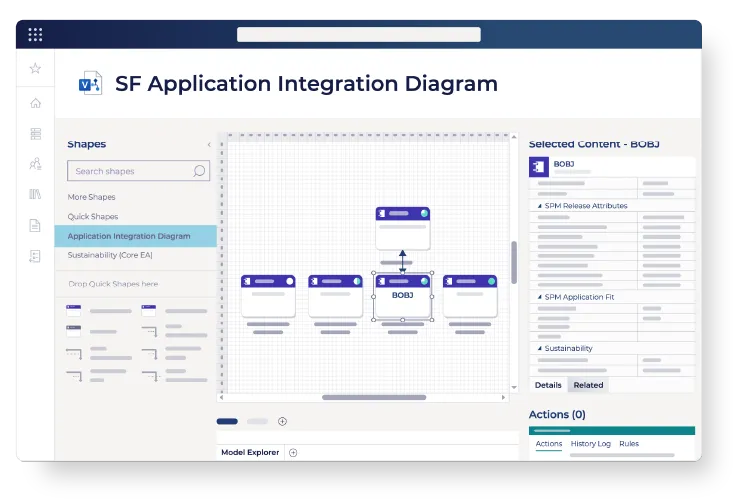Open the Rules tab
This screenshot has width=733, height=501.
point(629,444)
